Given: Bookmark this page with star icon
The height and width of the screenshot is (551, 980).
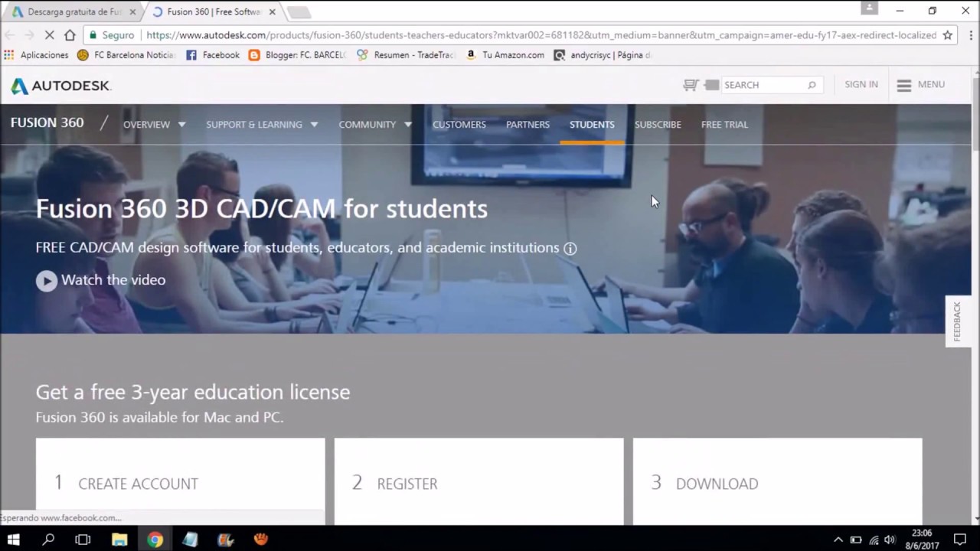Looking at the screenshot, I should click(x=947, y=35).
